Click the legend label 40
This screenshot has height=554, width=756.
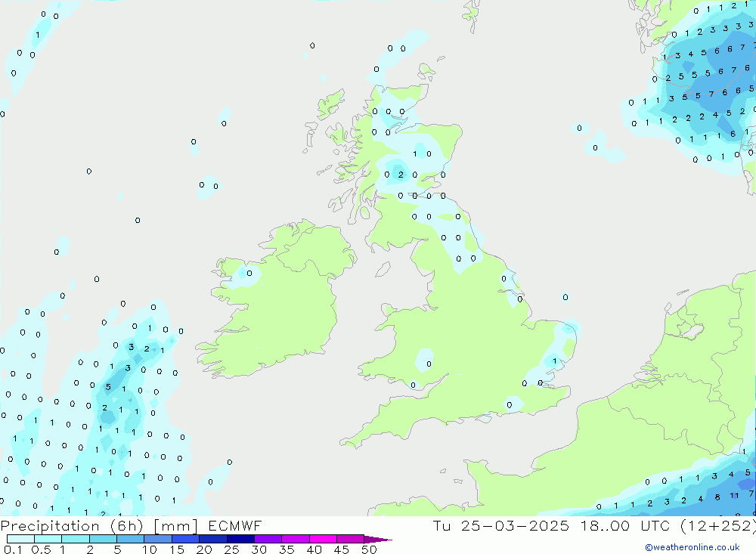[x=314, y=549]
